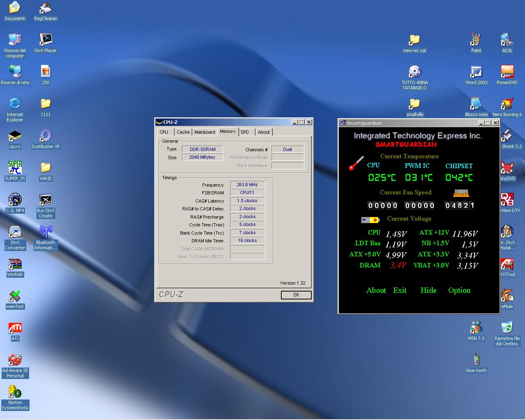Viewport: 525px width, 420px height.
Task: Open Norton SystemWorks shortcut
Action: click(15, 397)
